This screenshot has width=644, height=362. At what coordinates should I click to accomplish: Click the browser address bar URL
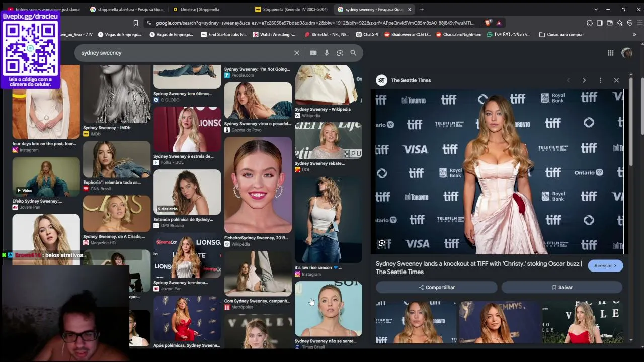315,23
